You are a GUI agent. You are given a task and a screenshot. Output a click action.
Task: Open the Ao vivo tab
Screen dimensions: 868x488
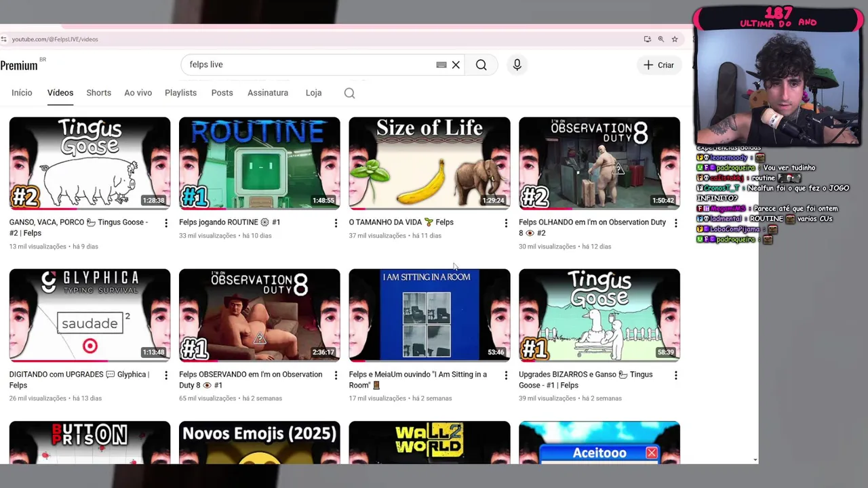pos(138,93)
